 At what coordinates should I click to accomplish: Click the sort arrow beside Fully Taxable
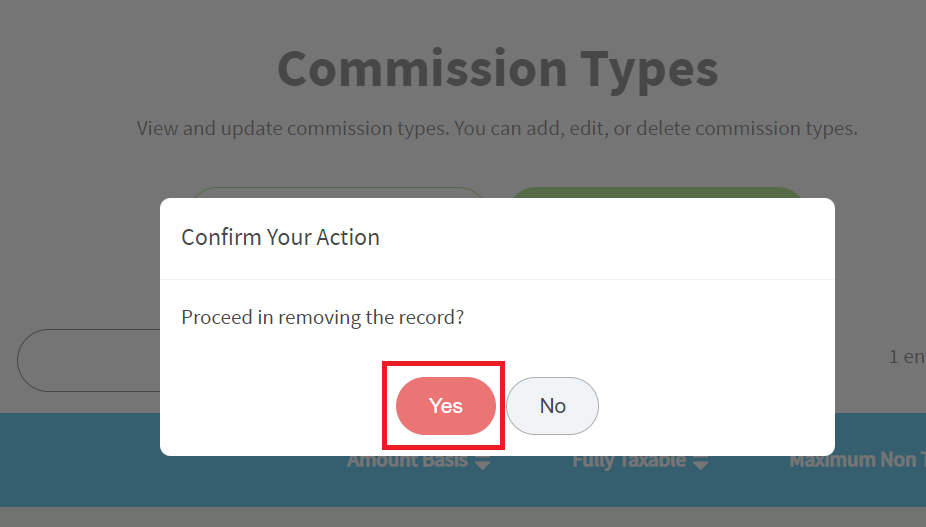point(700,463)
